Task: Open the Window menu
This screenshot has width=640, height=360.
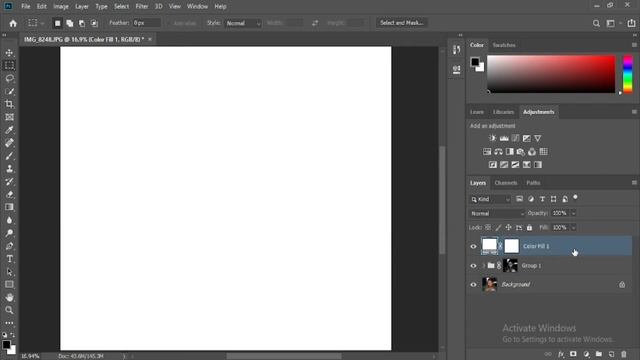Action: point(197,7)
